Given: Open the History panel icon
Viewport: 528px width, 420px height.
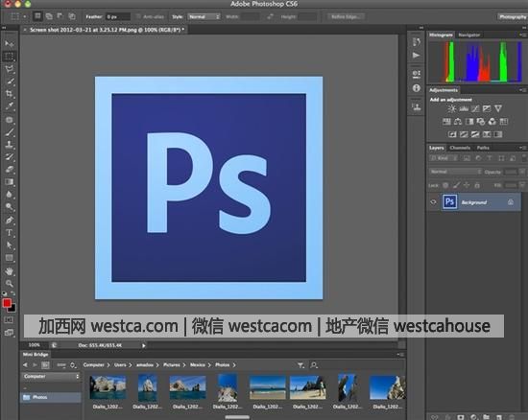Looking at the screenshot, I should [x=417, y=41].
